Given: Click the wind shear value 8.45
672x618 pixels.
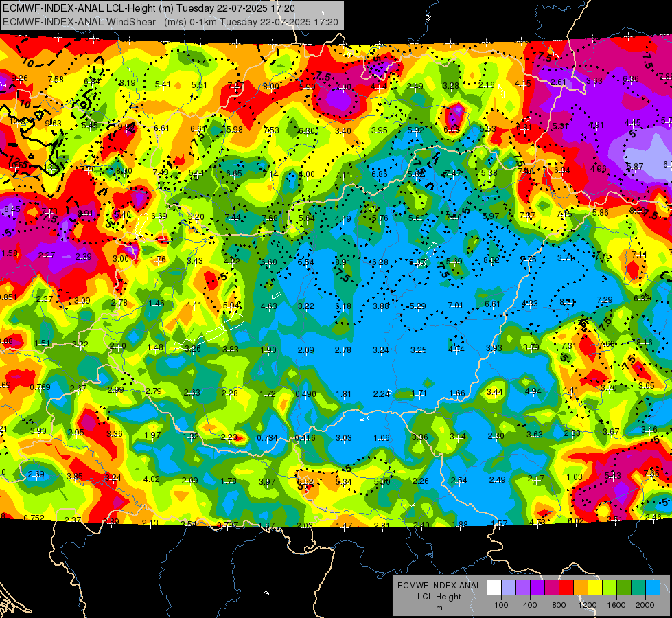Looking at the screenshot, I should pyautogui.click(x=12, y=209).
